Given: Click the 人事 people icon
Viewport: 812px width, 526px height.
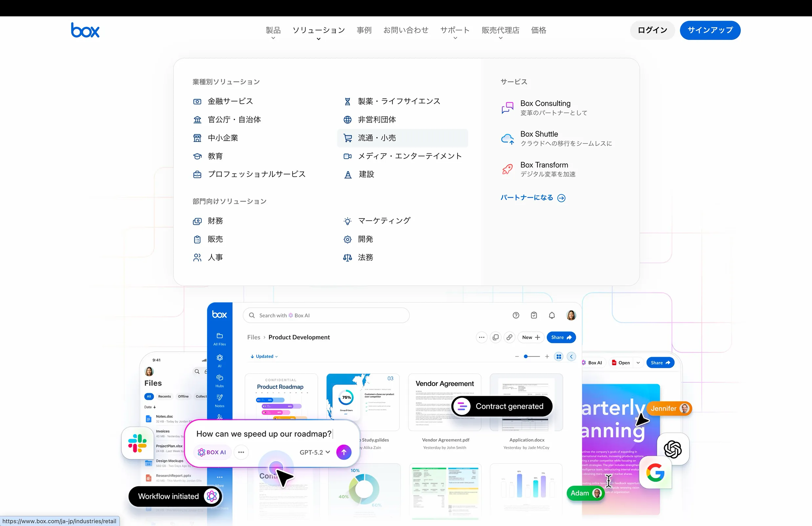Looking at the screenshot, I should [197, 257].
